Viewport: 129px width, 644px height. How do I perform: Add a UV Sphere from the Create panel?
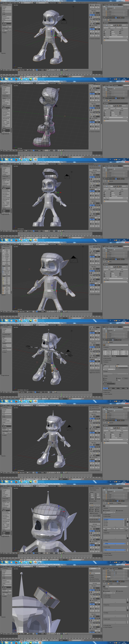[x=6, y=255]
